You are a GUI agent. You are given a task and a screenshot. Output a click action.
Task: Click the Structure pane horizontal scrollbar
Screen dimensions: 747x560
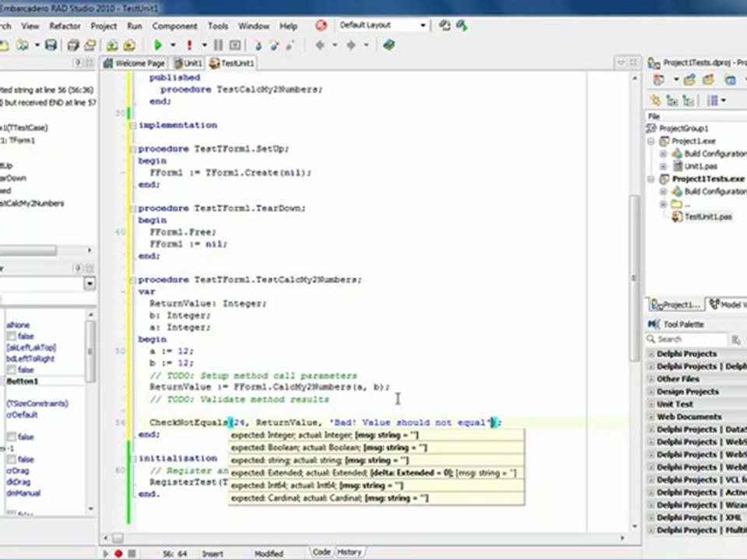(x=29, y=250)
